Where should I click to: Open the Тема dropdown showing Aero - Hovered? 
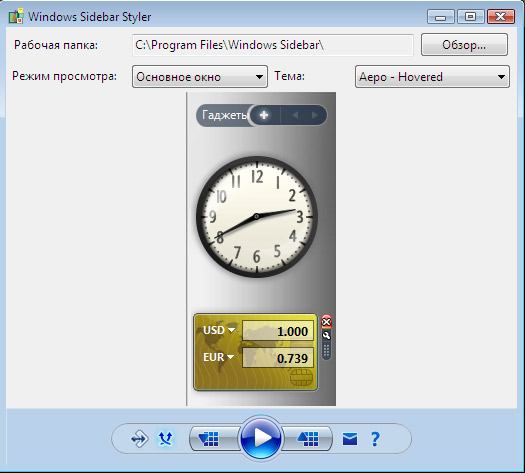point(432,77)
